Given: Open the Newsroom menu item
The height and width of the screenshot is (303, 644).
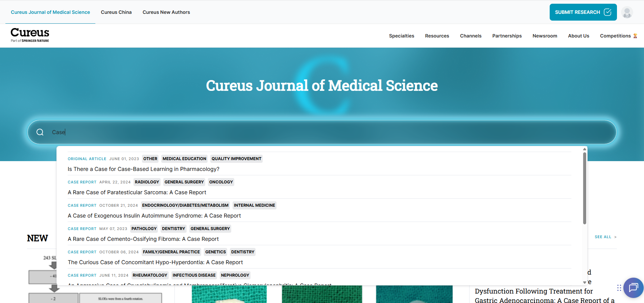Looking at the screenshot, I should pos(545,36).
